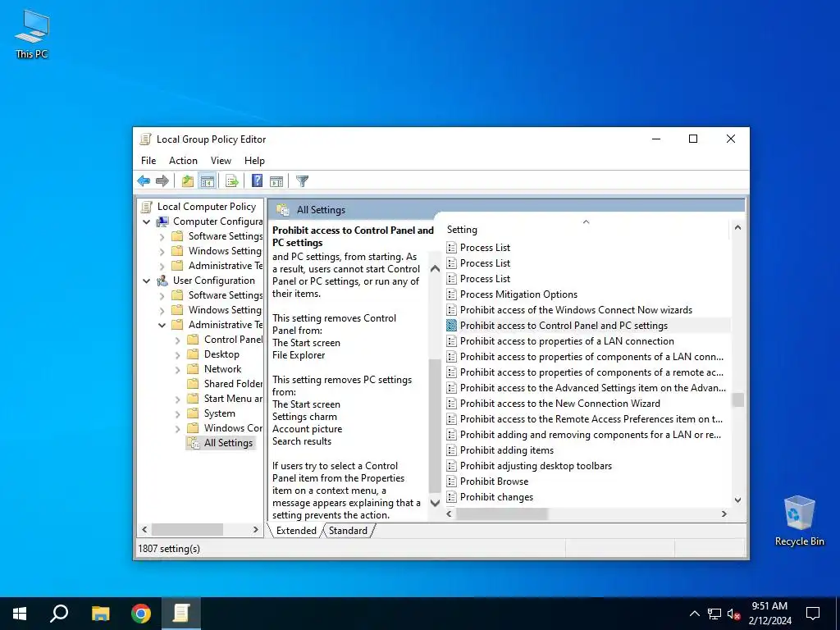
Task: Open the View menu
Action: tap(221, 161)
